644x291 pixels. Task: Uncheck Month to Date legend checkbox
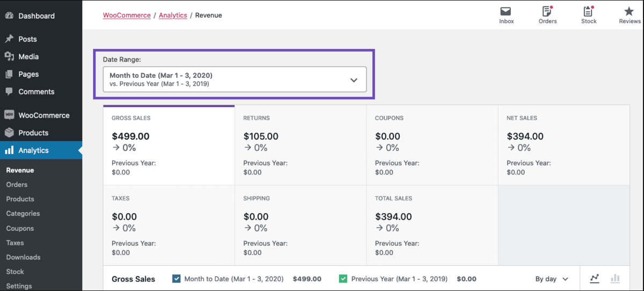[x=176, y=279]
